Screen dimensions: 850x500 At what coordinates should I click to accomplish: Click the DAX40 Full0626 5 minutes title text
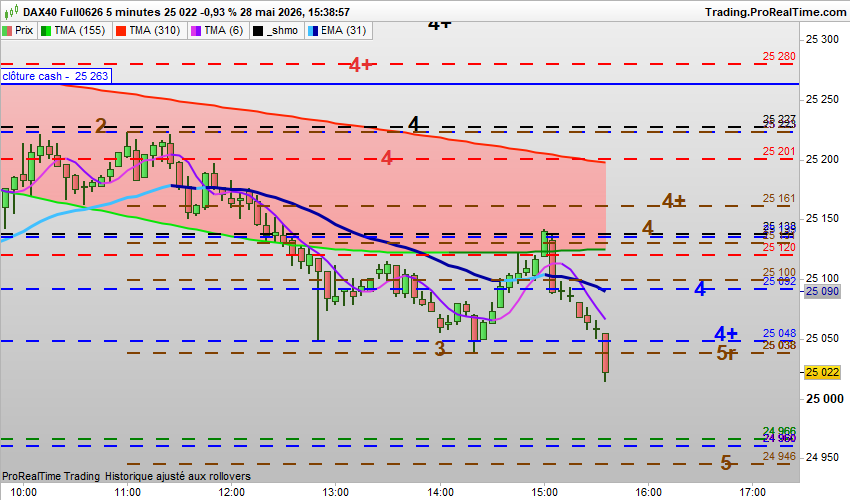[x=91, y=12]
